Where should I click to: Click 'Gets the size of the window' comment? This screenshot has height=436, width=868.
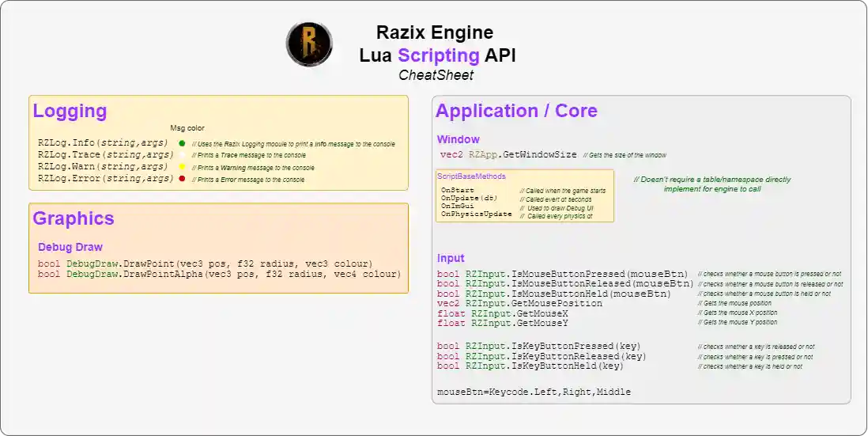pyautogui.click(x=625, y=155)
